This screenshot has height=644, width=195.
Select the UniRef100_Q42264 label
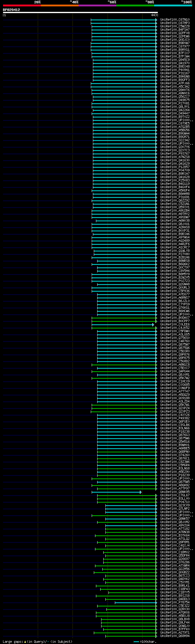(175, 110)
